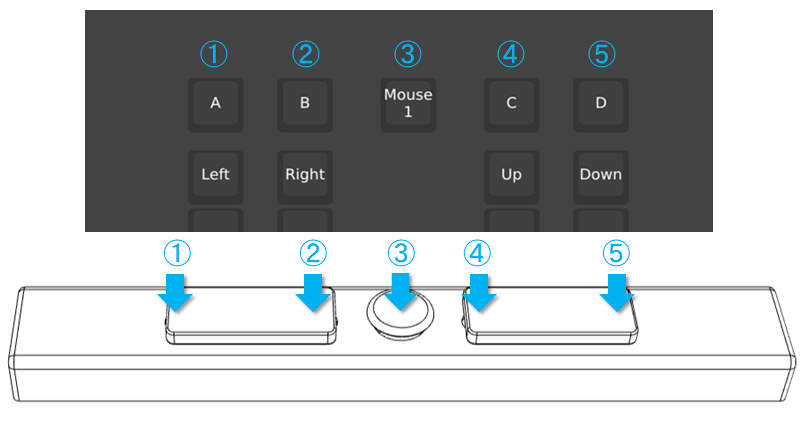Image resolution: width=803 pixels, height=423 pixels.
Task: Click the circled 4 above key C
Action: point(511,54)
